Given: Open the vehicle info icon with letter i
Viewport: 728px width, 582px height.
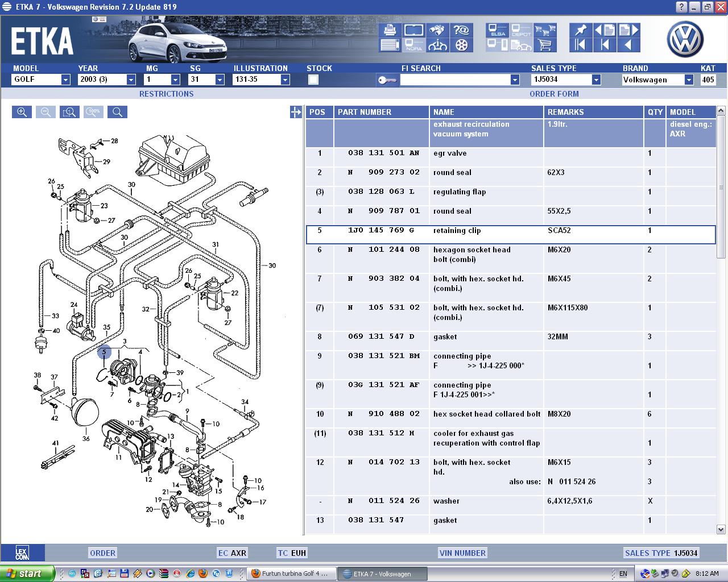Looking at the screenshot, I should tap(438, 45).
